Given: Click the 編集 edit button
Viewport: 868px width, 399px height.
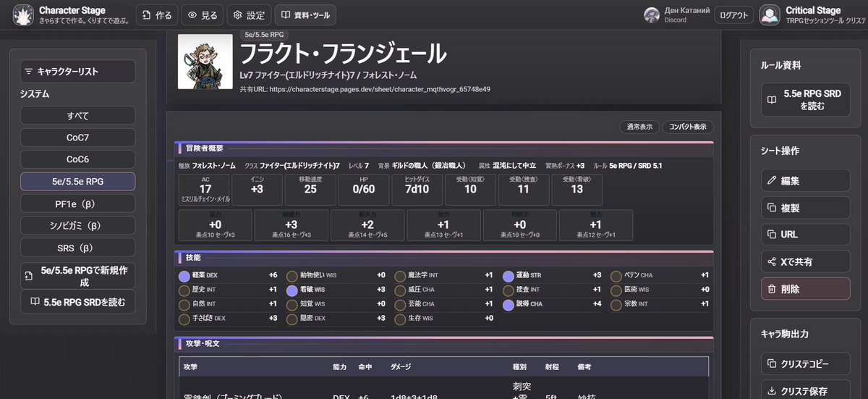Looking at the screenshot, I should [x=806, y=180].
